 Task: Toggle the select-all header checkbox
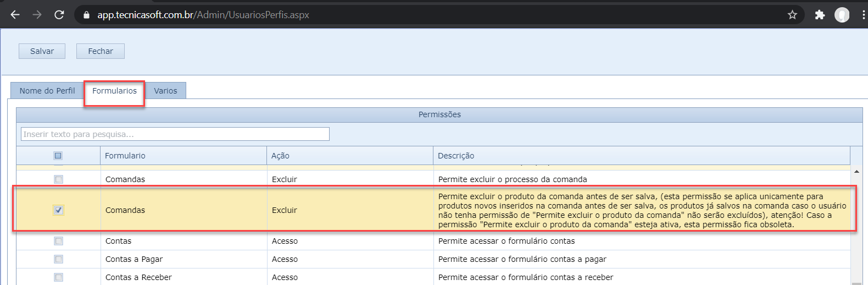coord(58,156)
